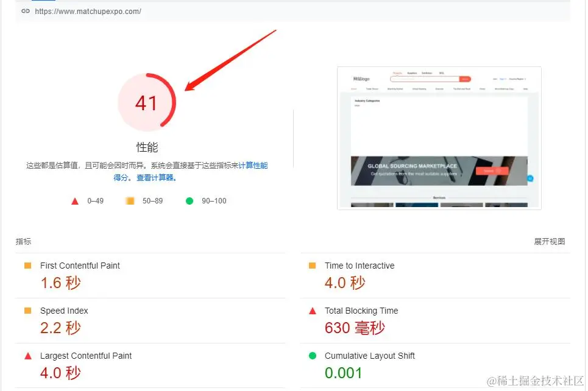Click the green circle next to Cumulative Layout Shift

coord(313,356)
